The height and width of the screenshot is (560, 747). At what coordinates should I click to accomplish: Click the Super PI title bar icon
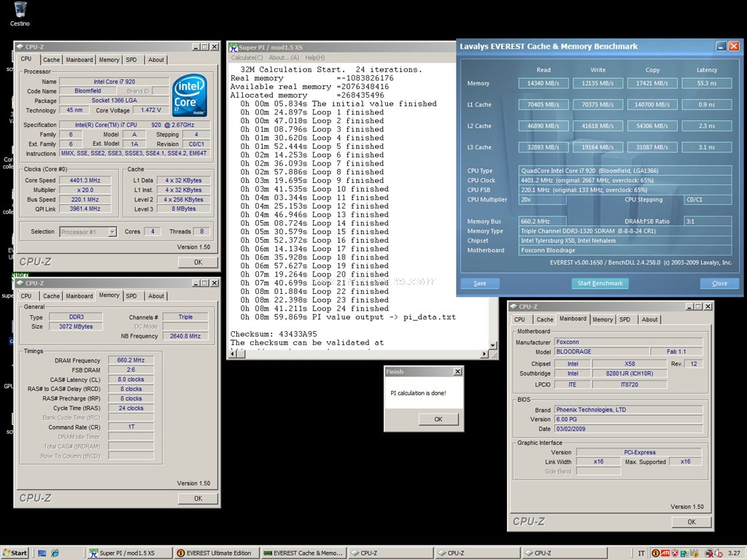coord(233,47)
